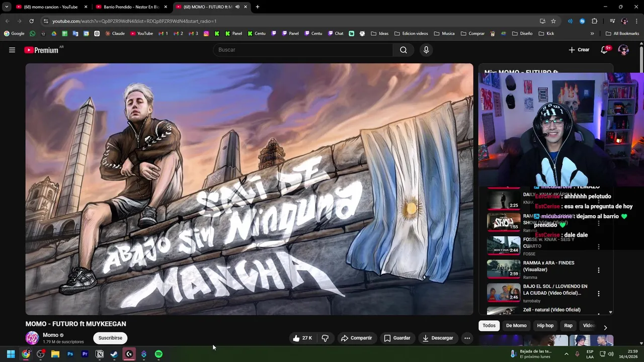Open the Comprar bookmark folder

[472, 34]
